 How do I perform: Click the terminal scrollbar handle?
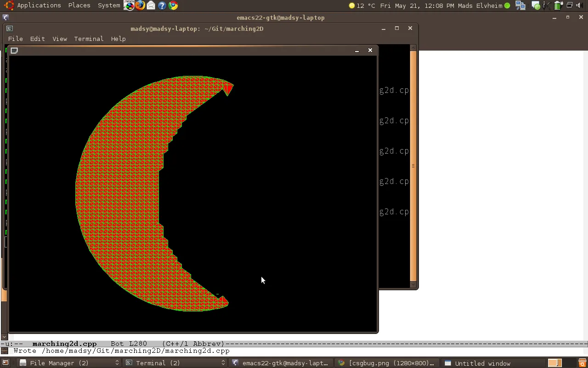pos(413,166)
